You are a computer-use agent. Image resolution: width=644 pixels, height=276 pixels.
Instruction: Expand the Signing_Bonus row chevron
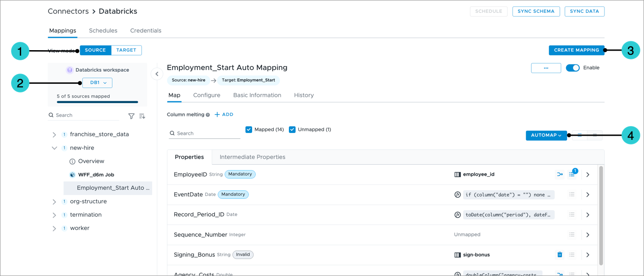tap(588, 255)
